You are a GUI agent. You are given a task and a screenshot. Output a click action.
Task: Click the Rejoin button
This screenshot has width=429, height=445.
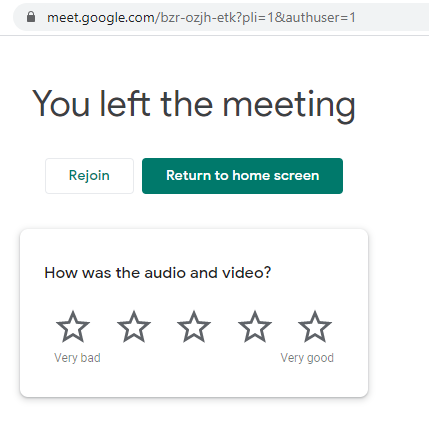point(89,176)
